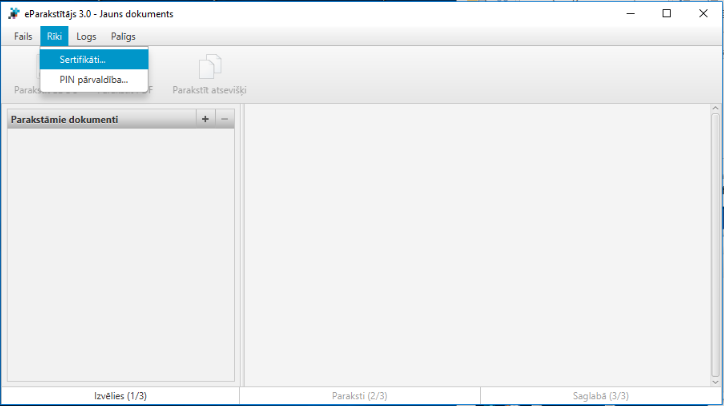724x406 pixels.
Task: Minimize the eParakstītājs window
Action: [630, 13]
